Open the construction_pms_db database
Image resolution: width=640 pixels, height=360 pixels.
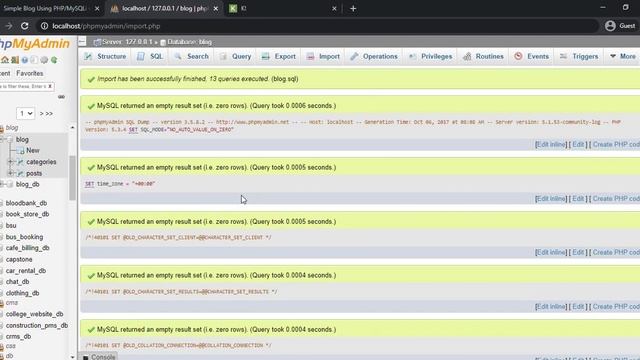tap(37, 326)
